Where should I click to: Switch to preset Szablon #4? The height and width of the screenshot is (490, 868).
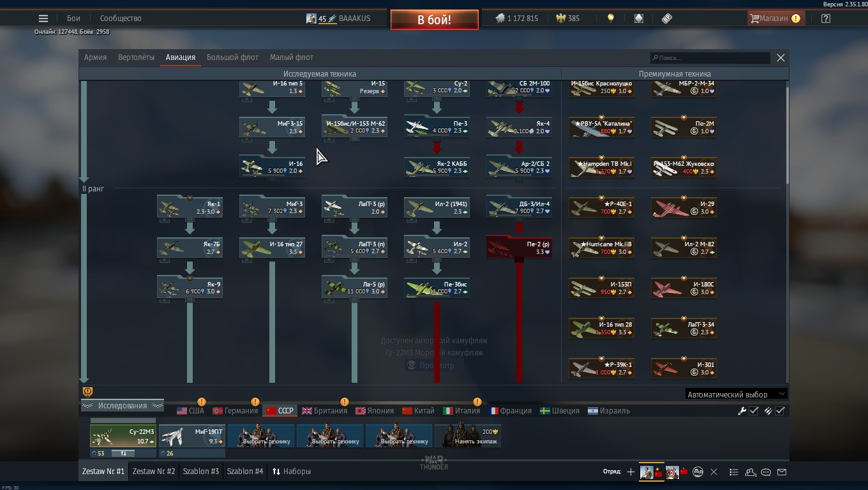(x=245, y=471)
